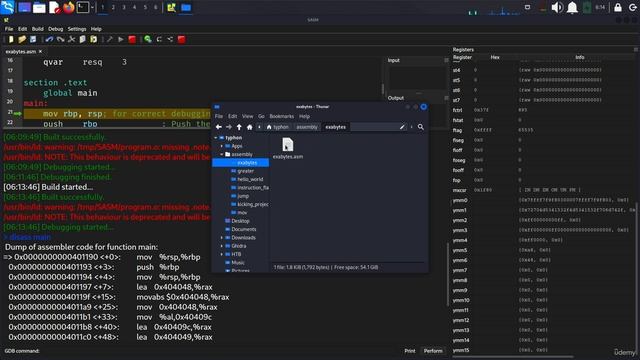The image size is (640, 360).
Task: Click the Step Over debug icon
Action: tap(159, 39)
